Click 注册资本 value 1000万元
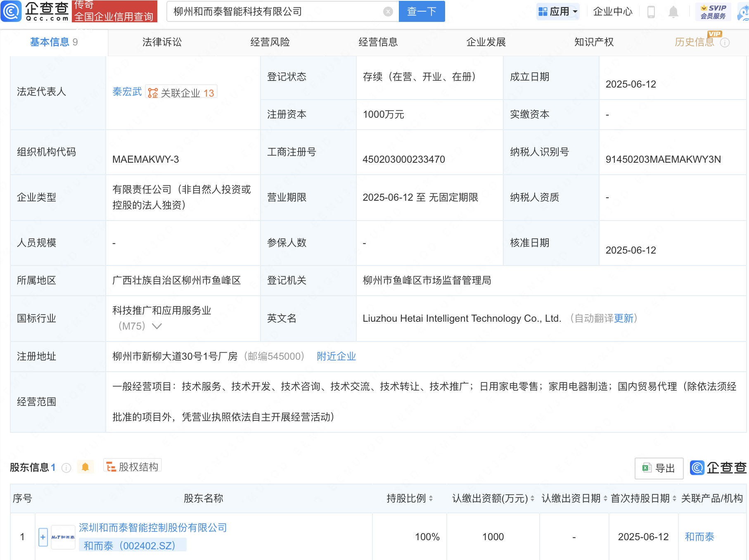The width and height of the screenshot is (749, 560). point(384,114)
